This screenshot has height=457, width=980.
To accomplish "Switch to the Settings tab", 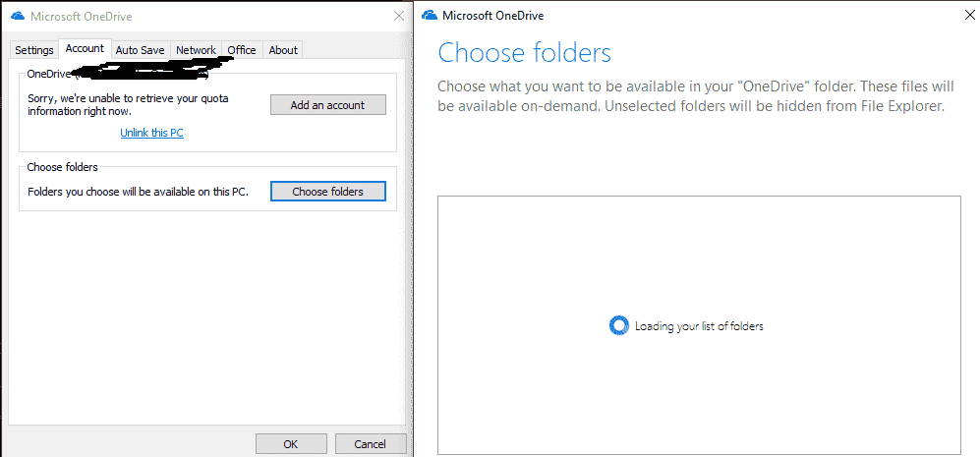I will click(x=34, y=50).
